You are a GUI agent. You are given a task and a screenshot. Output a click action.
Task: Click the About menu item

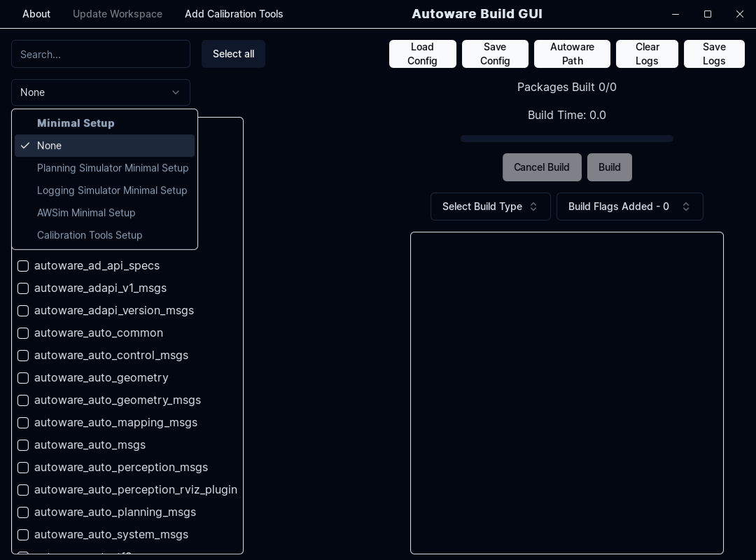(36, 14)
